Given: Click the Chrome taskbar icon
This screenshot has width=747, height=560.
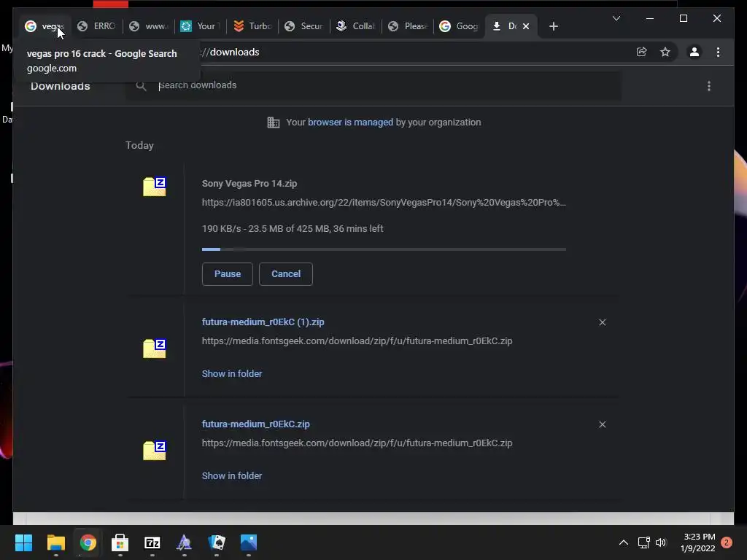Looking at the screenshot, I should coord(88,542).
